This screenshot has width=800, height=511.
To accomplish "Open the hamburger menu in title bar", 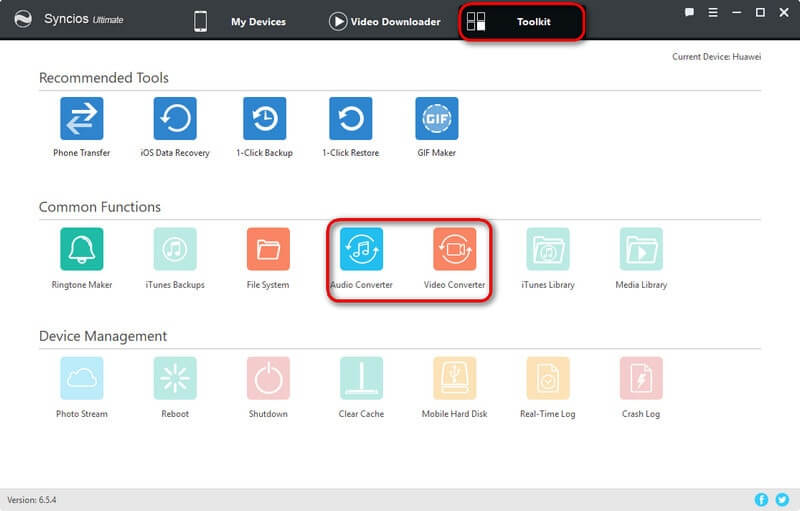I will (713, 12).
